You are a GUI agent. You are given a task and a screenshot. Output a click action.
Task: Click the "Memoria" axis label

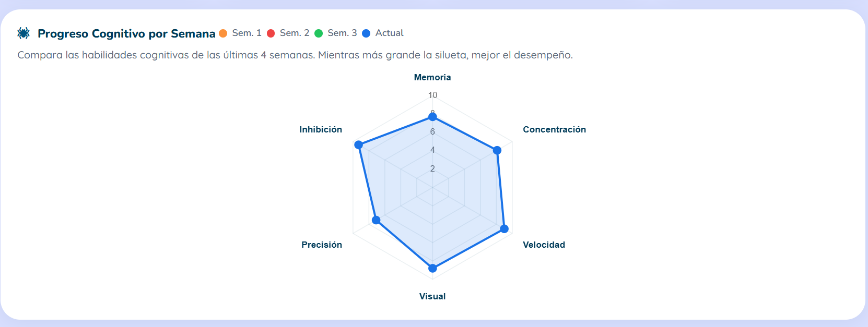pyautogui.click(x=432, y=77)
